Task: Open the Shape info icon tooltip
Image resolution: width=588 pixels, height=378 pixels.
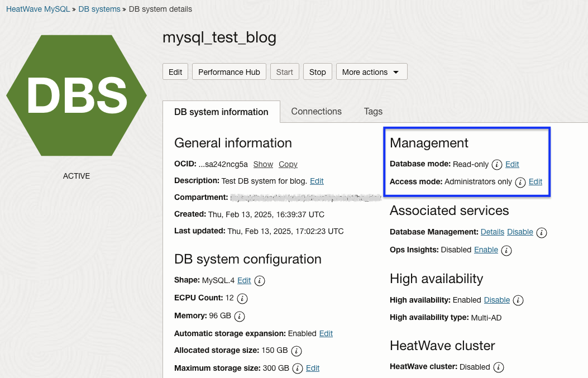Action: (259, 281)
